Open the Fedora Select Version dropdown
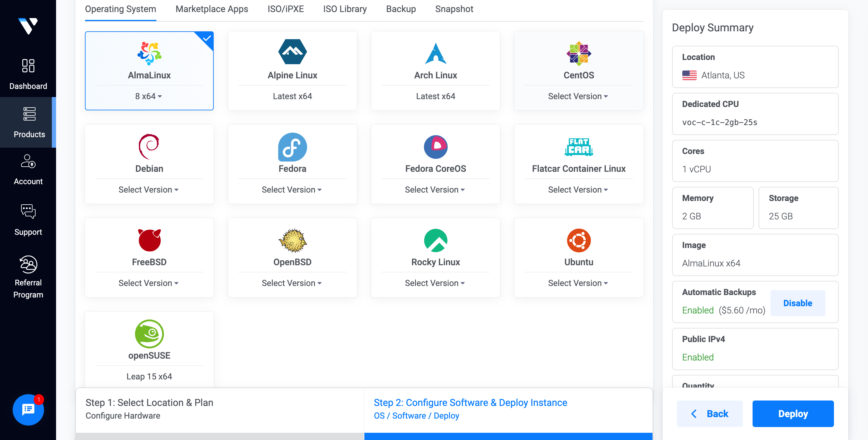This screenshot has height=440, width=868. tap(292, 190)
